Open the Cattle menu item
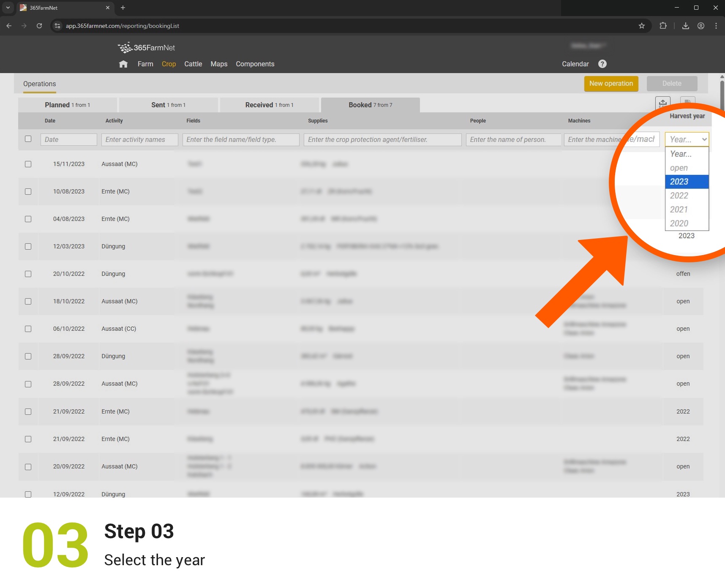Viewport: 725px width, 588px height. coord(193,64)
